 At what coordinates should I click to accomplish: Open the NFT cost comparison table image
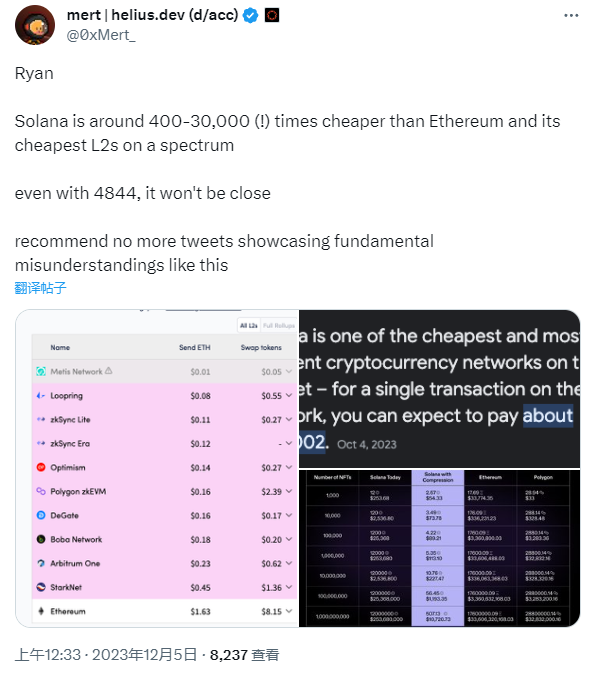point(439,548)
